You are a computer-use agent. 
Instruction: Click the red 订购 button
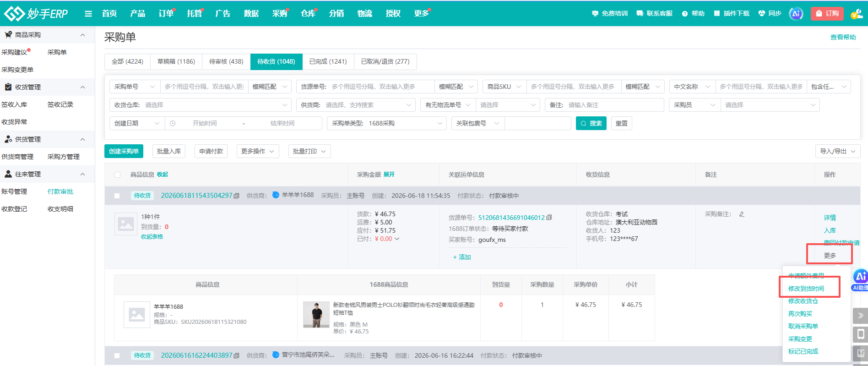(x=828, y=13)
